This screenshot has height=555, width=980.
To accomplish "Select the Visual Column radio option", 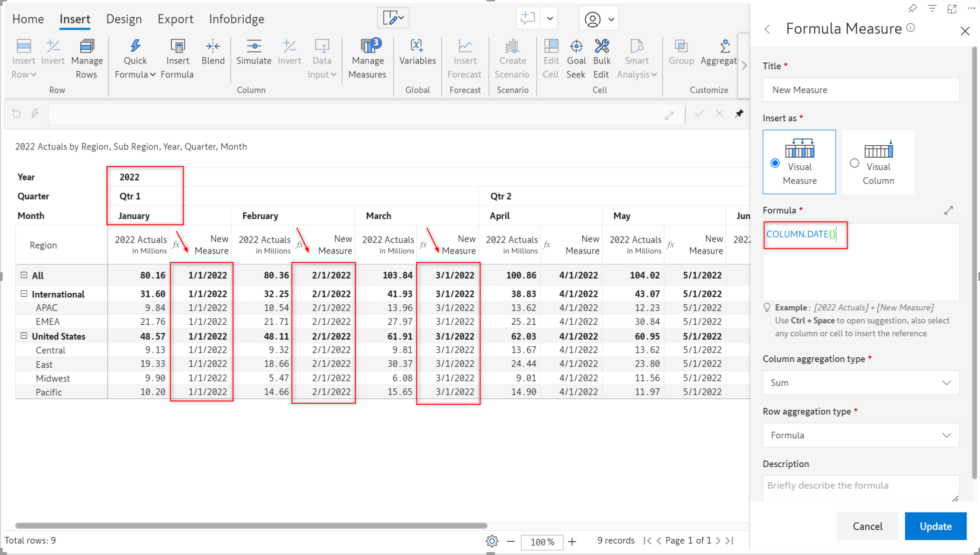I will [x=854, y=163].
